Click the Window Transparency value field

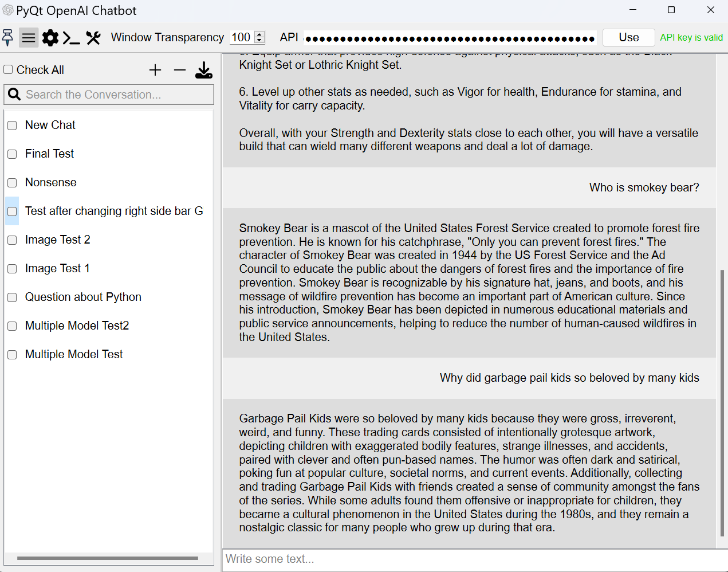point(242,37)
